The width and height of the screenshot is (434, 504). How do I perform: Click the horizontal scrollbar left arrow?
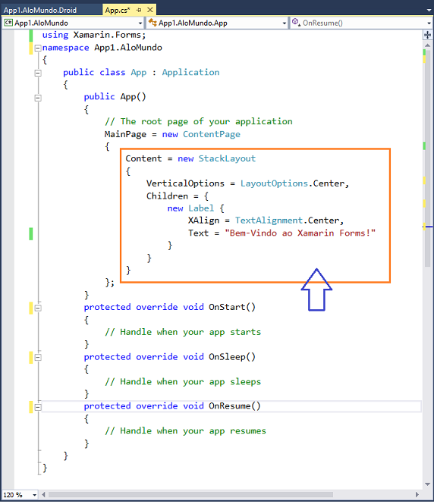[43, 495]
